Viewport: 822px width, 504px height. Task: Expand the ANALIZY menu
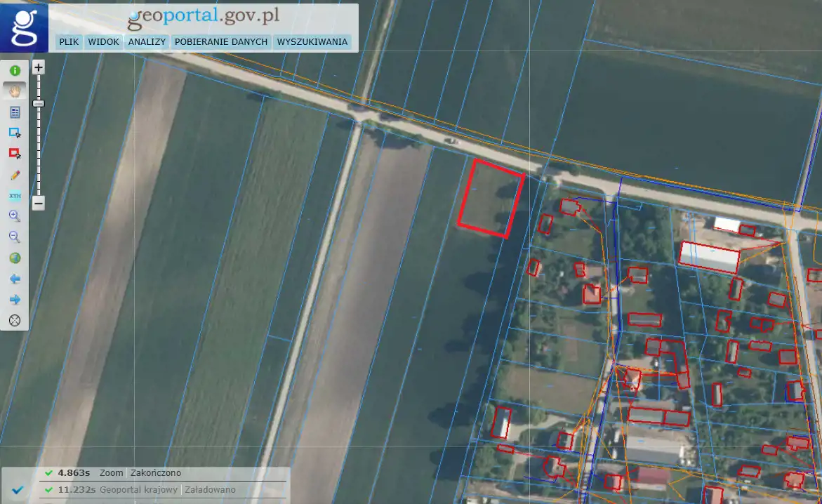147,42
